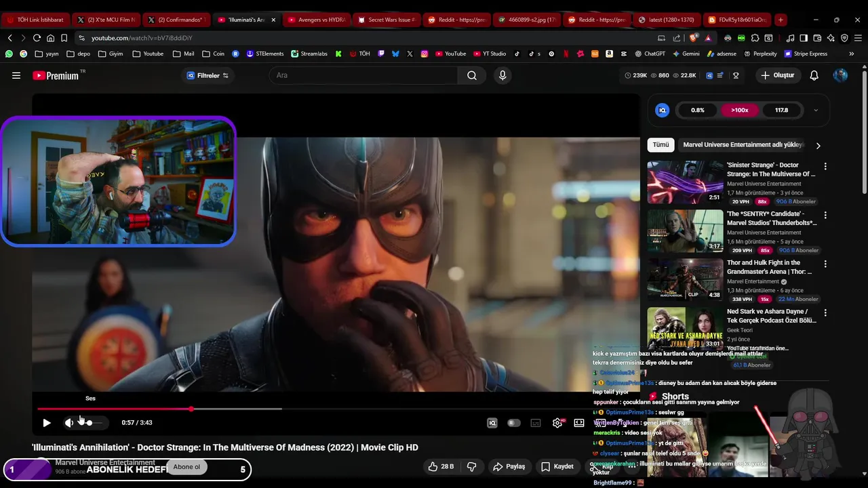This screenshot has height=488, width=868.
Task: Open the Instagram bookmark icon
Action: pyautogui.click(x=424, y=54)
